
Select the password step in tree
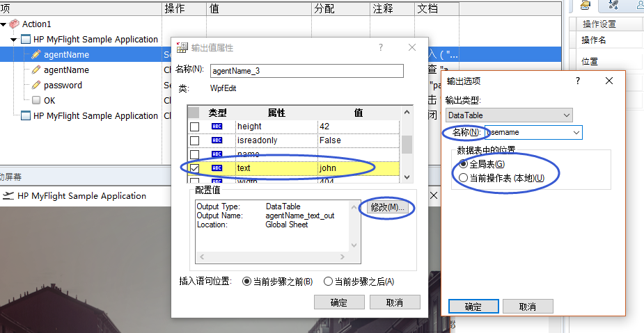63,86
